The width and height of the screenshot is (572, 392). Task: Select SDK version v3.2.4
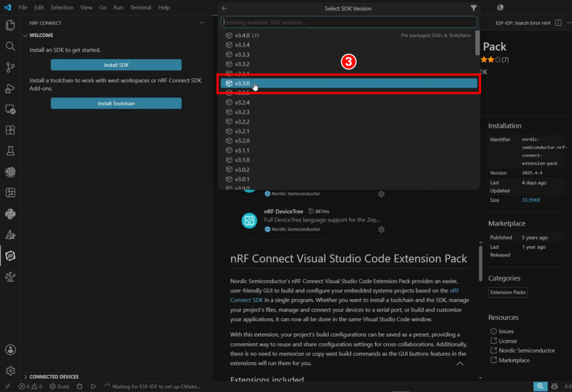coord(349,102)
